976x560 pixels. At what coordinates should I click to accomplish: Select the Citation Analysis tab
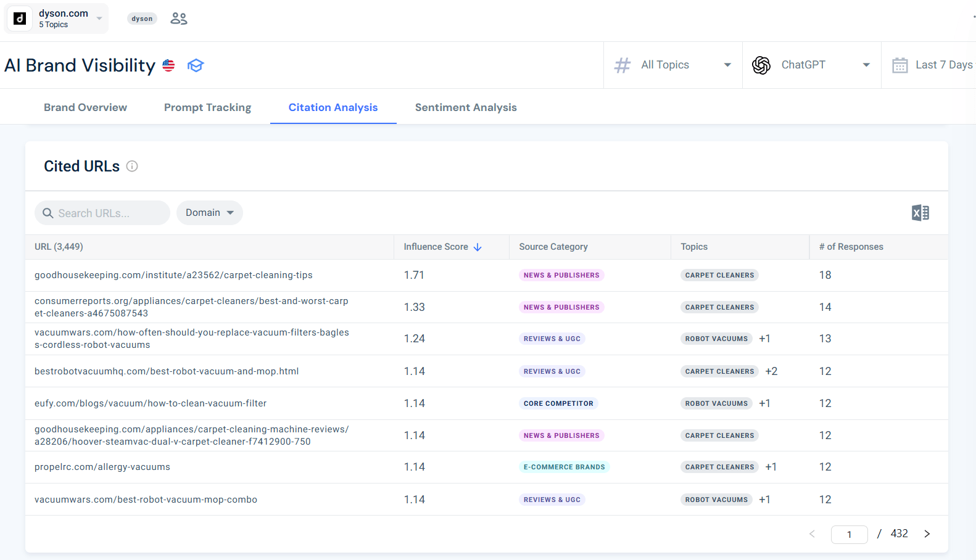[333, 107]
